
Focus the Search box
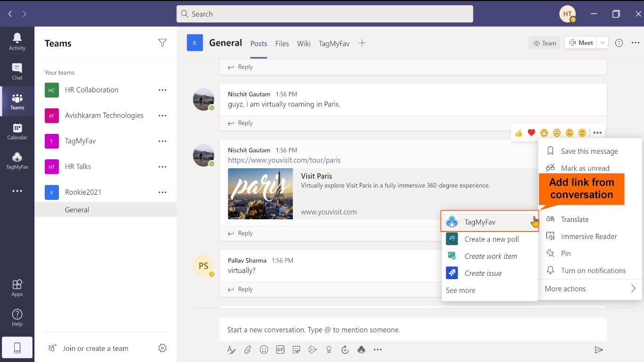pos(325,14)
